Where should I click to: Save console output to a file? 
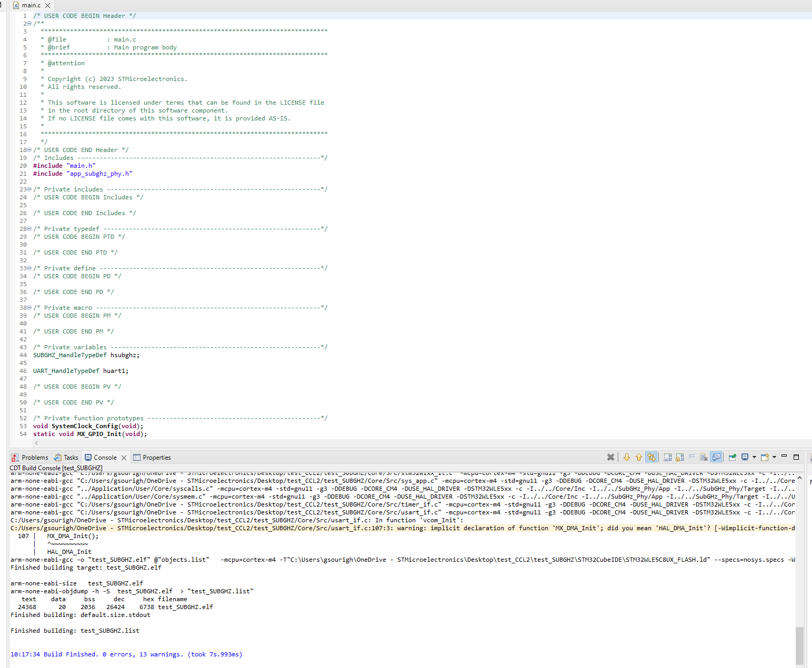pyautogui.click(x=666, y=457)
